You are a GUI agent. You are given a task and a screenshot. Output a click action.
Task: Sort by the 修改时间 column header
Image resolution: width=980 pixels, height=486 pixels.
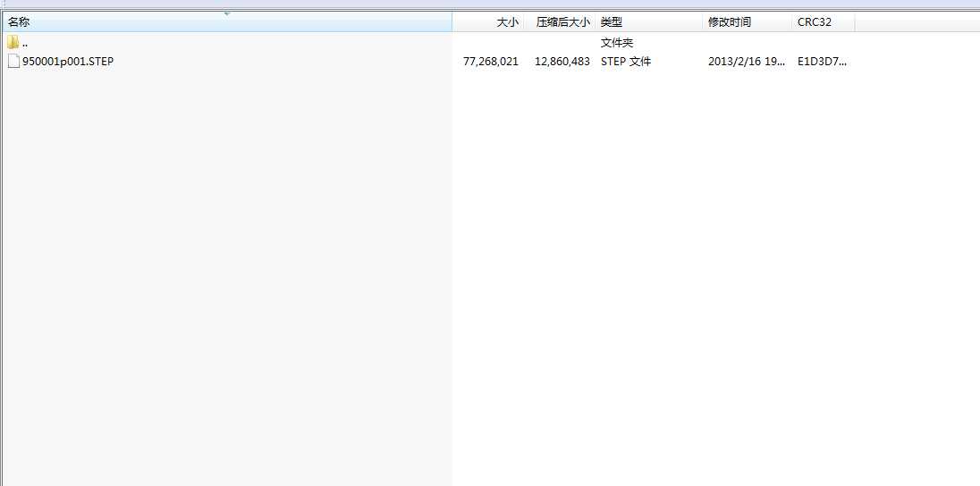748,21
